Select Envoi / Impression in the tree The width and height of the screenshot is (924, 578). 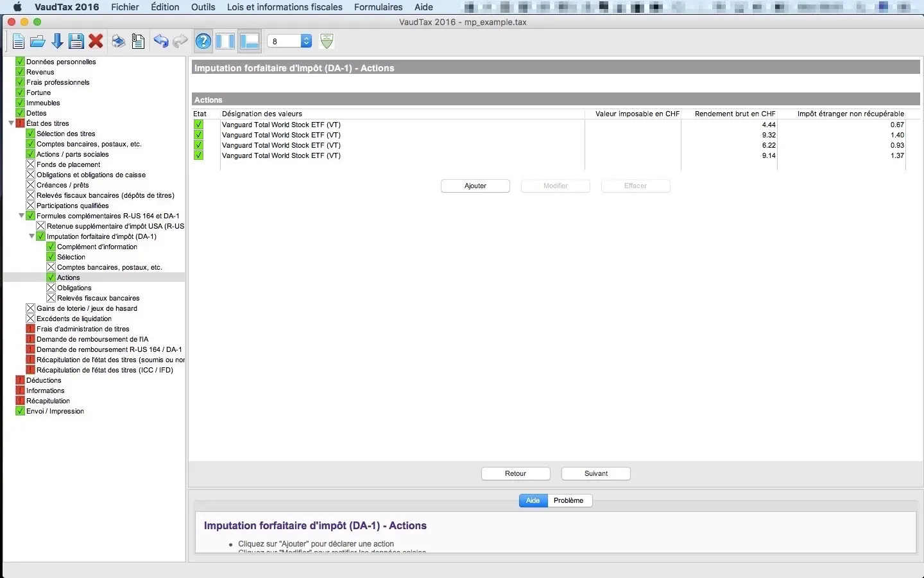pos(55,411)
